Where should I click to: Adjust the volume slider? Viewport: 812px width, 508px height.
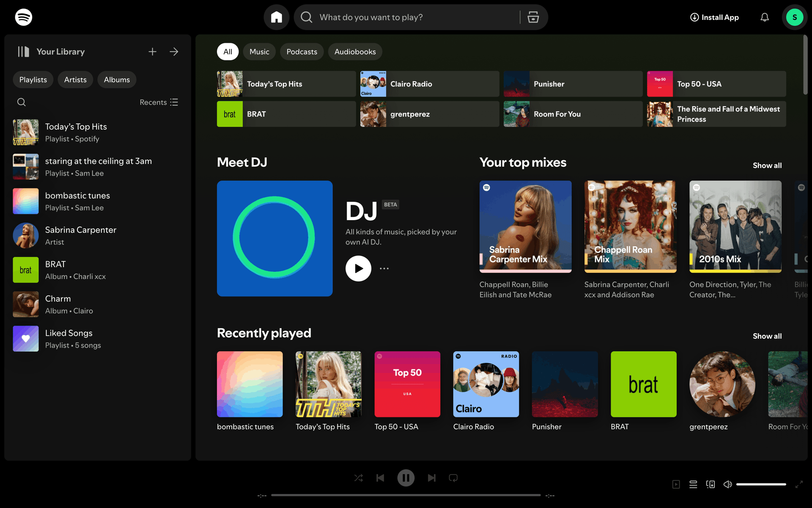click(761, 484)
